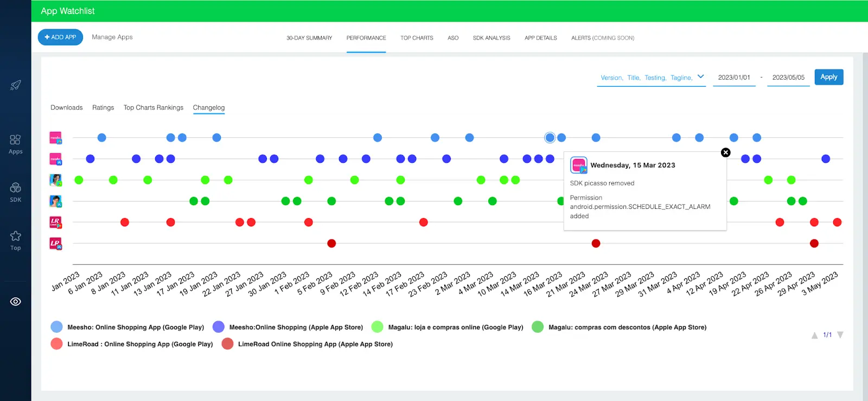The image size is (868, 401).
Task: Click the Magalu Google Play row icon
Action: [x=55, y=180]
